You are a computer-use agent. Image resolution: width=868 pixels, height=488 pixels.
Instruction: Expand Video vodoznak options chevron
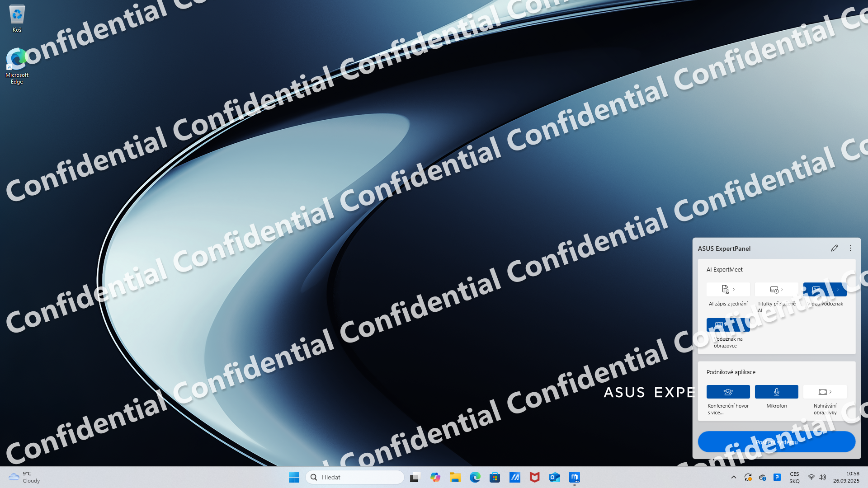(838, 290)
